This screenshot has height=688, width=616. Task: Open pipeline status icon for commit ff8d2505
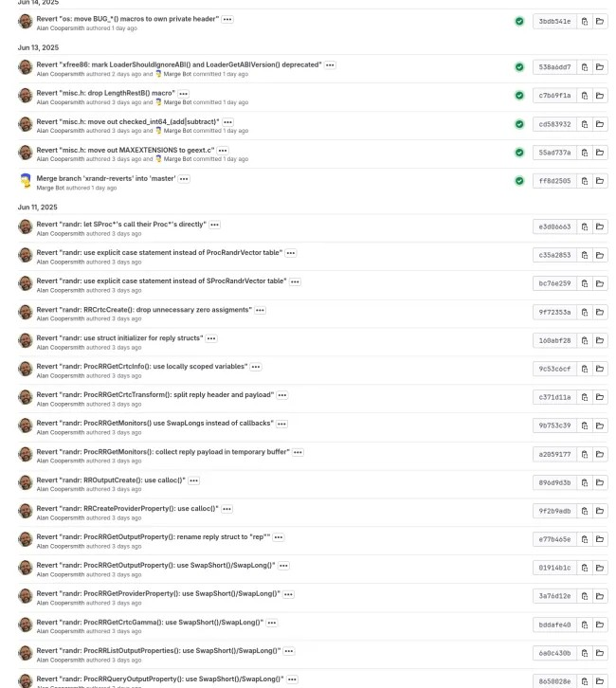[x=519, y=181]
